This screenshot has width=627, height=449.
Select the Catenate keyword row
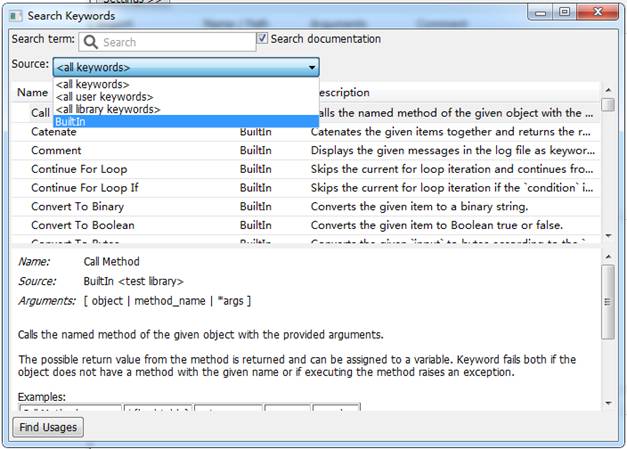305,132
